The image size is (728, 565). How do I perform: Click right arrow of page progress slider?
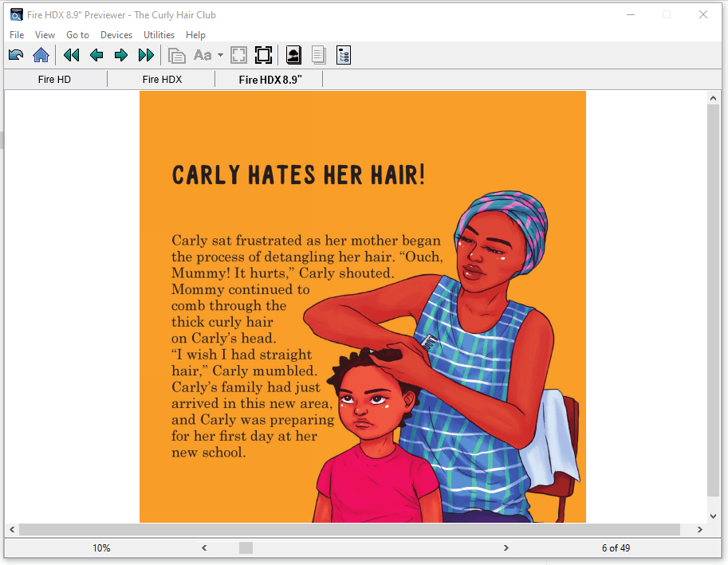[506, 548]
